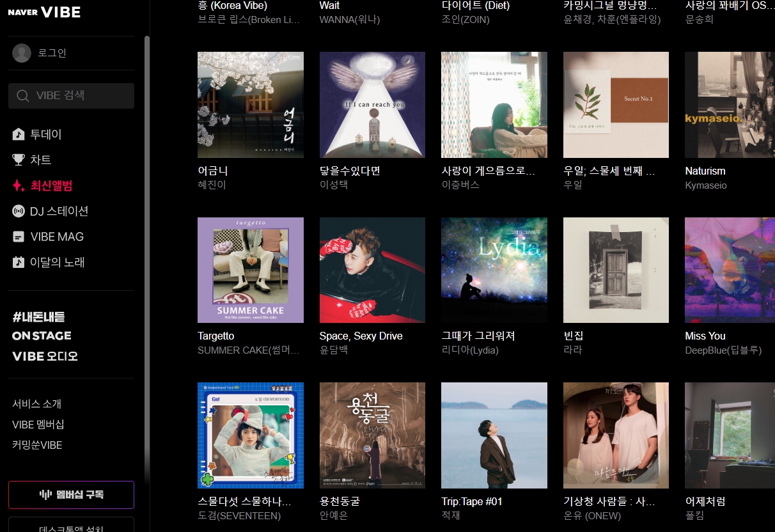Click artist name 이층버스
Image resolution: width=775 pixels, height=532 pixels.
[460, 185]
